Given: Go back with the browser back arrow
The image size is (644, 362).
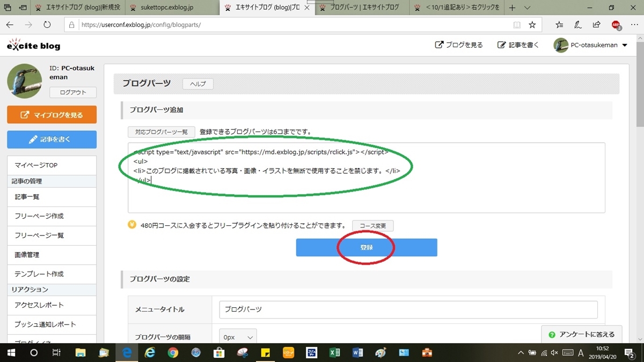Looking at the screenshot, I should tap(10, 25).
